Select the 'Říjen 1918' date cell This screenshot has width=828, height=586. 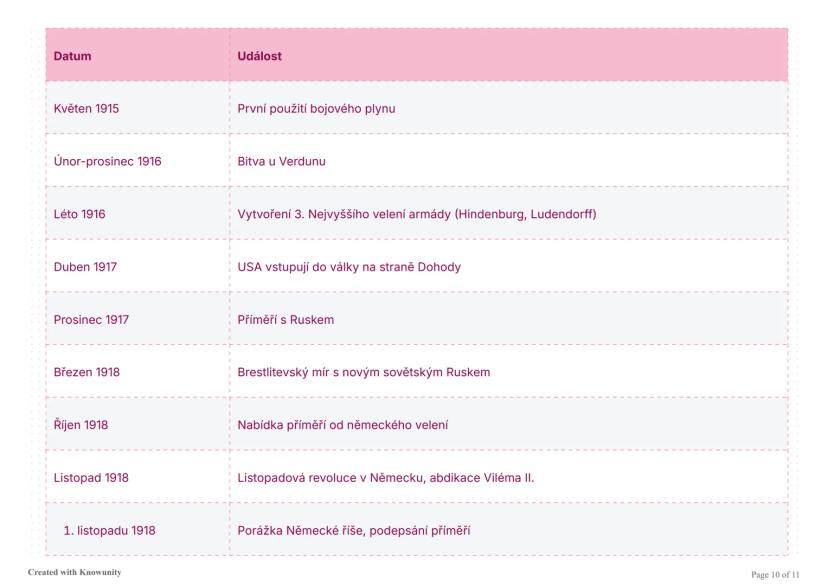click(x=81, y=425)
